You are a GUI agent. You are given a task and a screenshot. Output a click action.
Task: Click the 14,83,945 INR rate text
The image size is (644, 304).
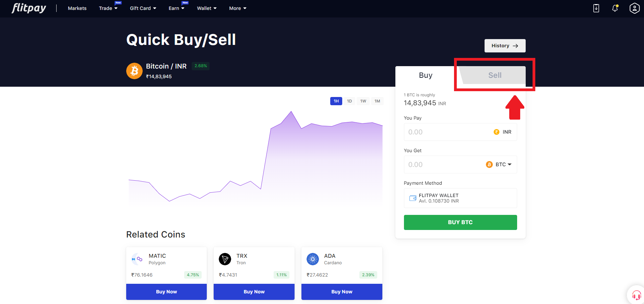tap(425, 103)
